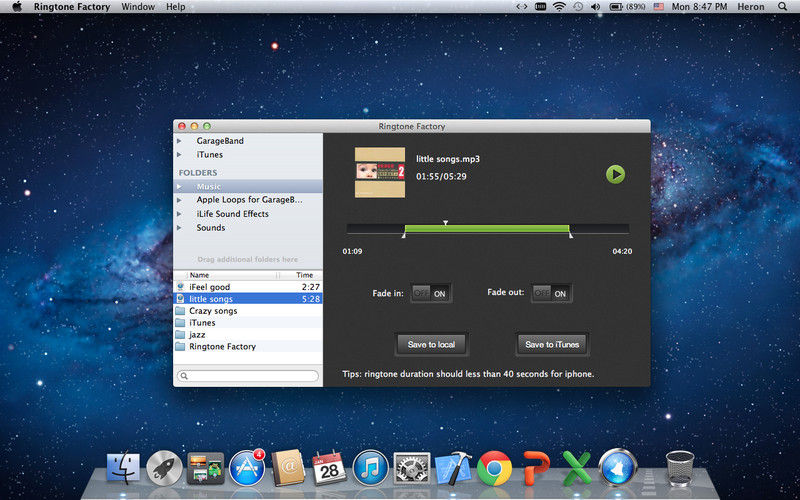The width and height of the screenshot is (800, 500).
Task: Open Xcode from the Dock
Action: pyautogui.click(x=453, y=468)
